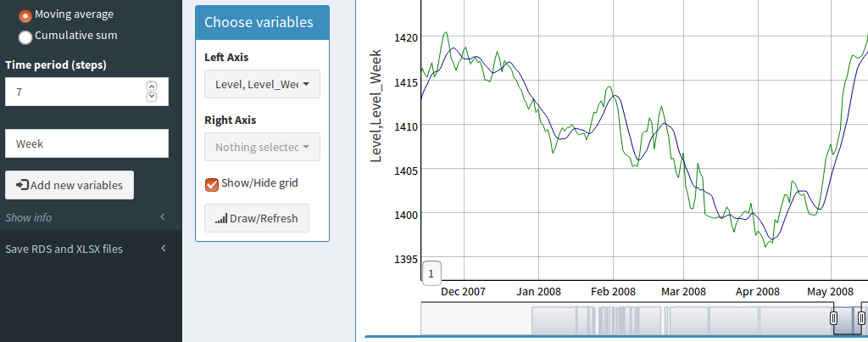
Task: Click the signal bars icon on Draw/Refresh
Action: tap(220, 219)
